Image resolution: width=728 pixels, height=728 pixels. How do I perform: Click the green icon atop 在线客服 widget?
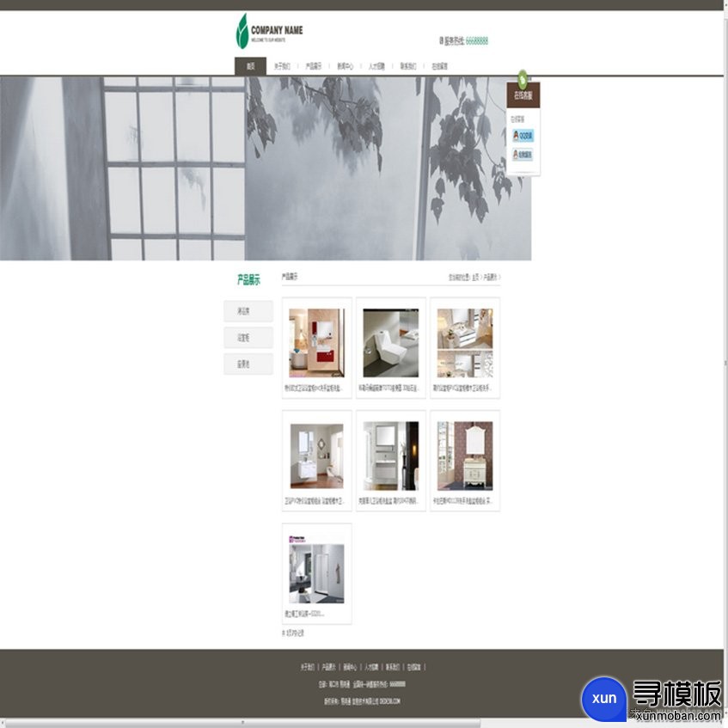(523, 79)
